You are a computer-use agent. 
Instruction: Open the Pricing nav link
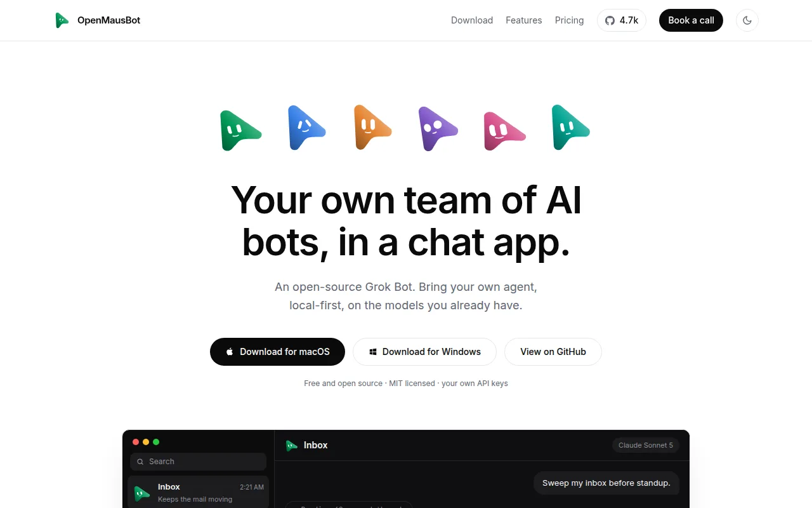(x=569, y=20)
